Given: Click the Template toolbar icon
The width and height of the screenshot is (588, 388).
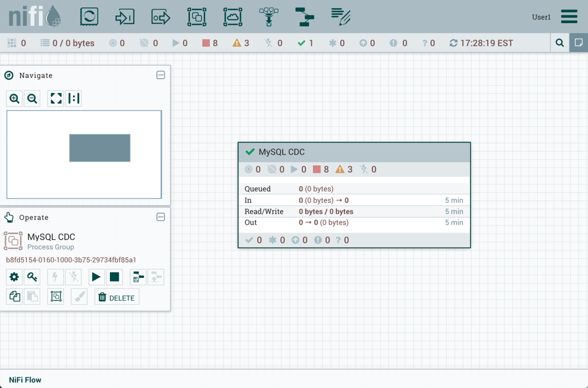Looking at the screenshot, I should 305,17.
